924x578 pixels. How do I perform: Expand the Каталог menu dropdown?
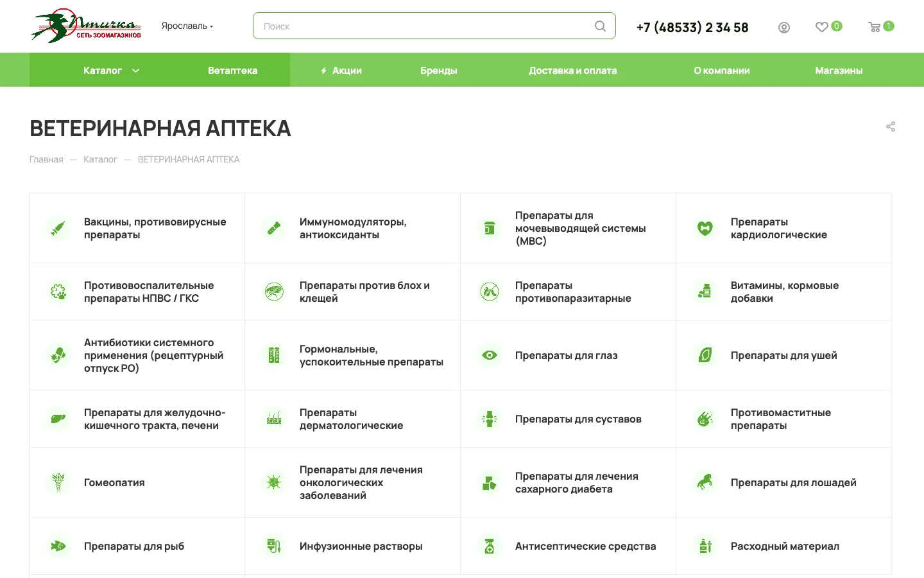(111, 70)
